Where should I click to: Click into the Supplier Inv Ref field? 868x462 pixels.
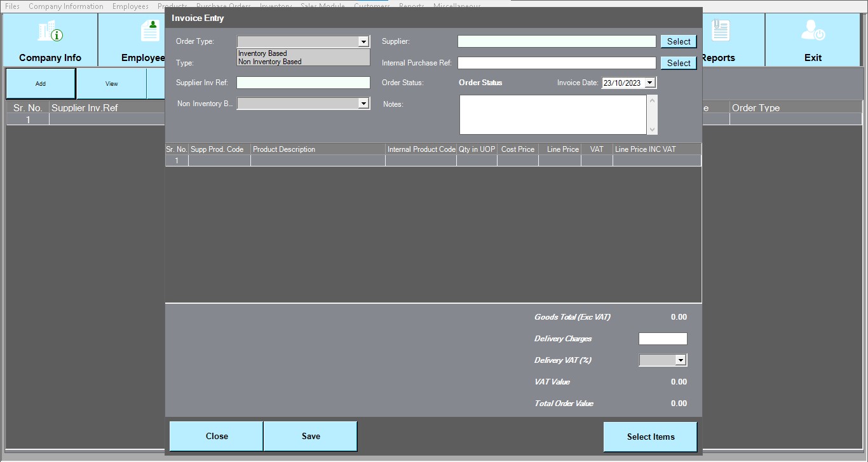[x=303, y=83]
